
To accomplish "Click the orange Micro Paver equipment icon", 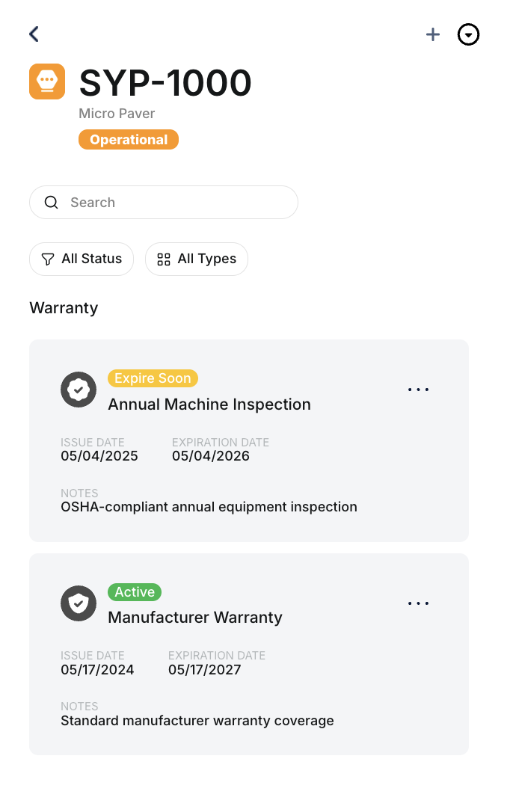I will (46, 81).
